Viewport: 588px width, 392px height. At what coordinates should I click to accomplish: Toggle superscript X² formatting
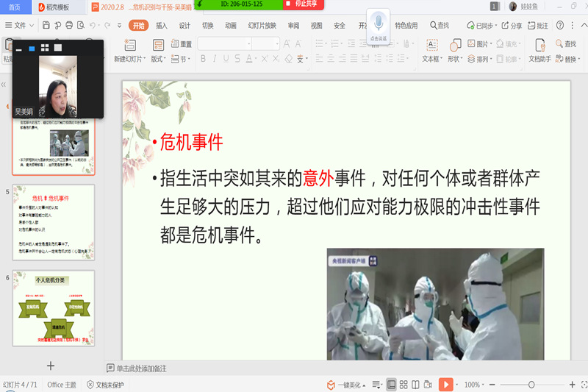point(265,59)
